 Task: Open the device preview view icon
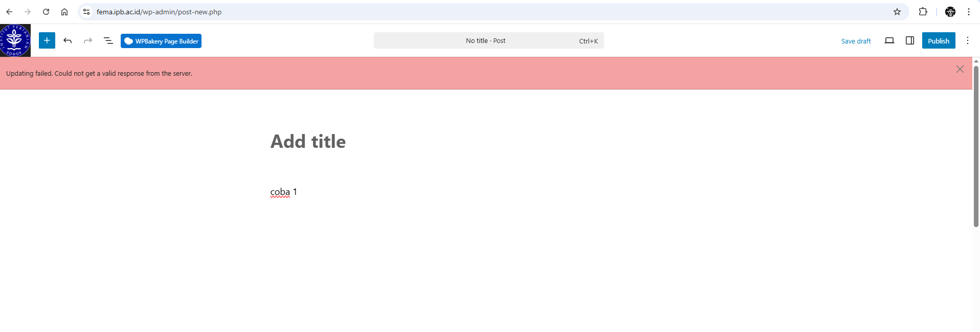pyautogui.click(x=889, y=40)
